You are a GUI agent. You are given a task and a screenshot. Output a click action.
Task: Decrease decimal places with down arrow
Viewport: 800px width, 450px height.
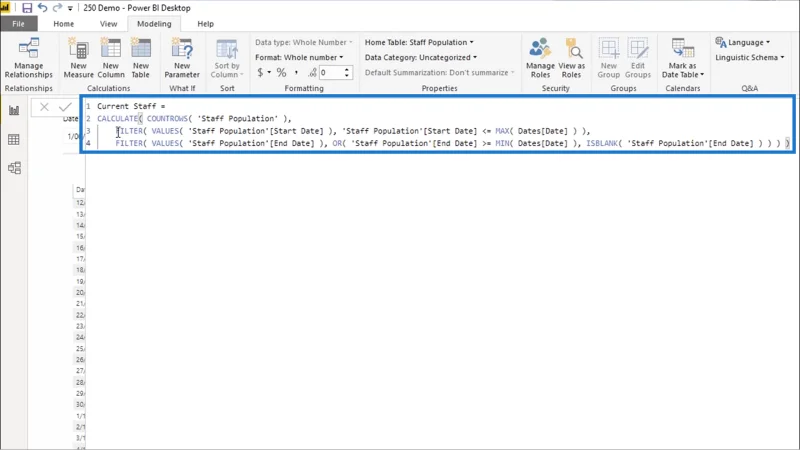coord(347,76)
